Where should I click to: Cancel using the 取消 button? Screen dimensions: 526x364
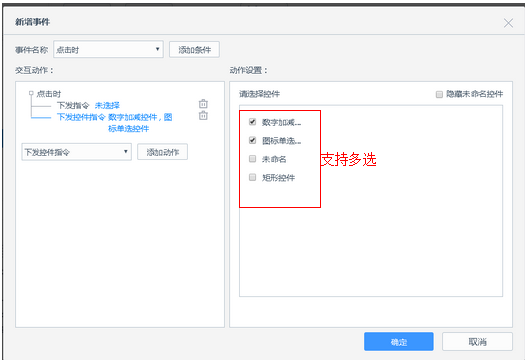pos(477,342)
